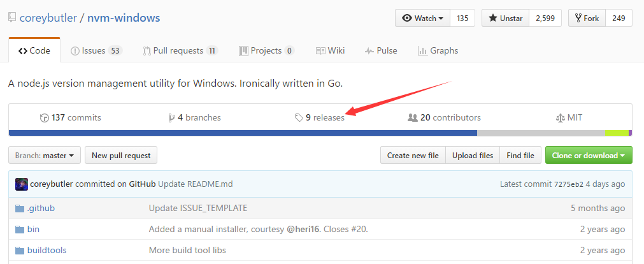Click the .github folder icon
Viewport: 644px width, 264px height.
(20, 209)
